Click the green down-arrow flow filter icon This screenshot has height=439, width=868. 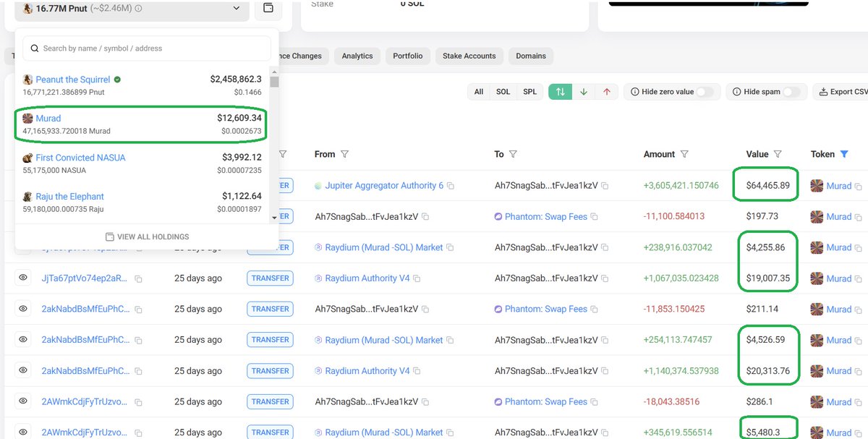(x=583, y=92)
